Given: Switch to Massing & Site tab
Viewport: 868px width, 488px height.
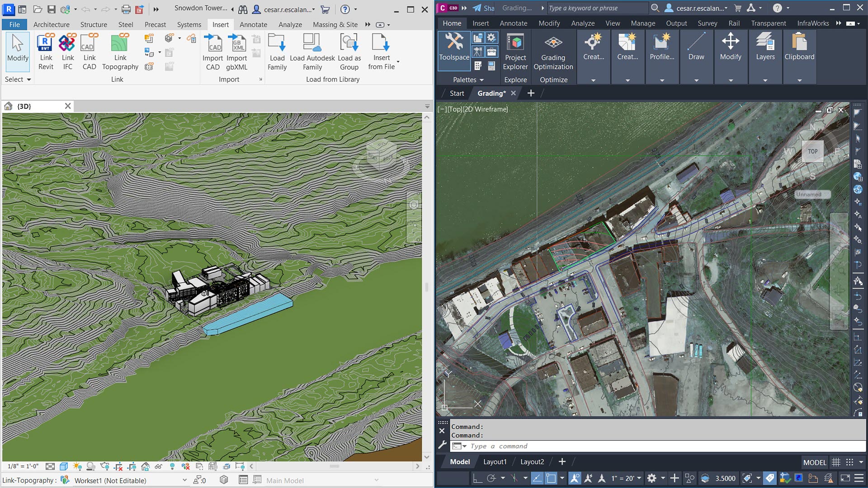Looking at the screenshot, I should [335, 24].
